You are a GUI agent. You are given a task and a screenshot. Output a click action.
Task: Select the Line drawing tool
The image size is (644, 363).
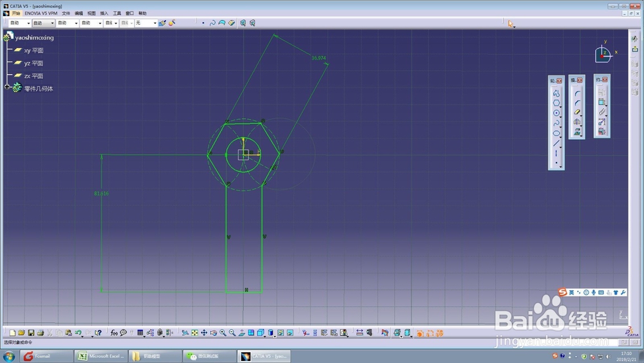click(x=556, y=143)
